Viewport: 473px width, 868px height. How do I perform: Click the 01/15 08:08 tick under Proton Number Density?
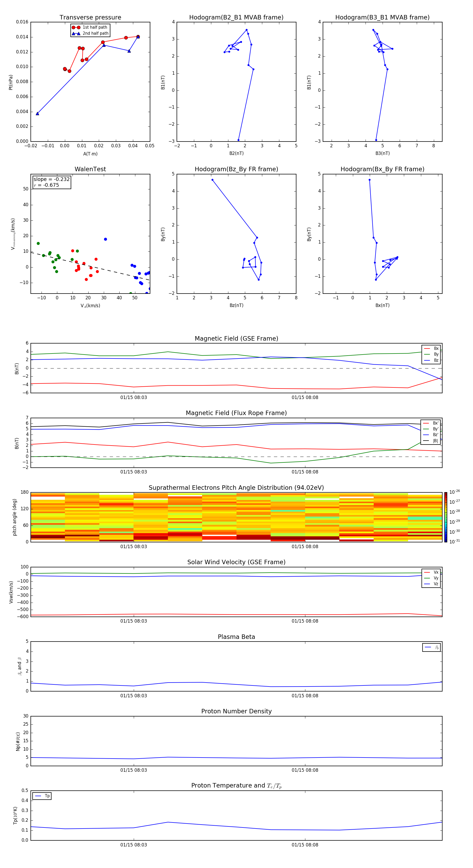(x=305, y=770)
